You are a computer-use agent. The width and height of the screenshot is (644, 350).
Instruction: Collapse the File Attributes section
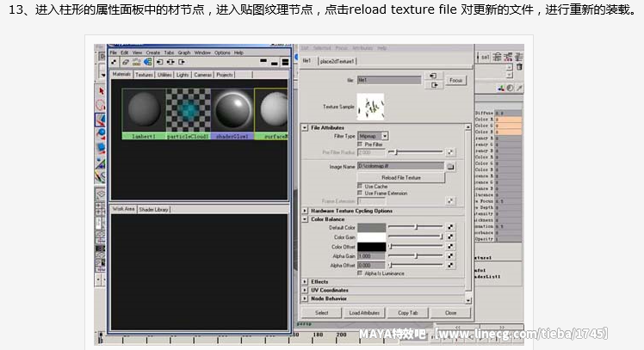point(305,127)
